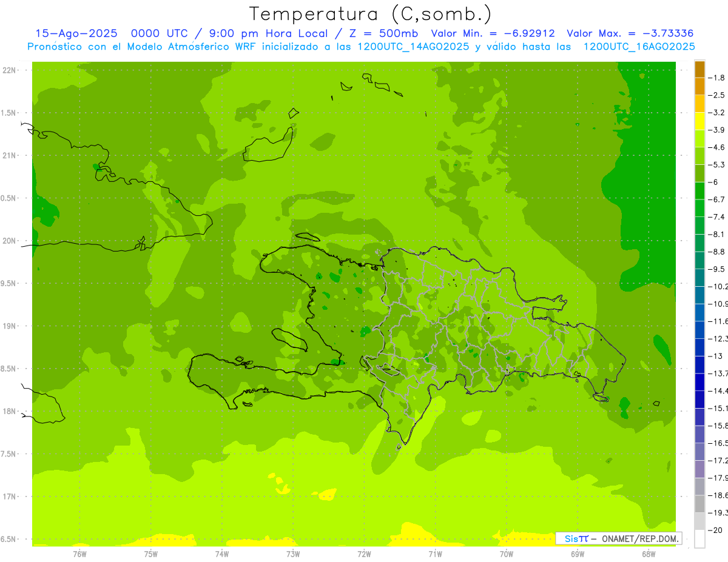The image size is (728, 562).
Task: Click the '-5.3' colorbar label
Action: (x=718, y=164)
